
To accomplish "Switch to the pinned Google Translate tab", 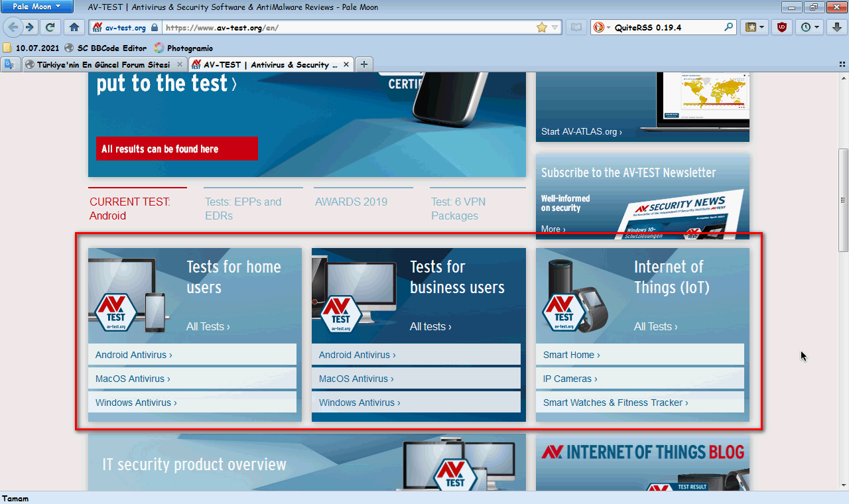I will click(10, 64).
